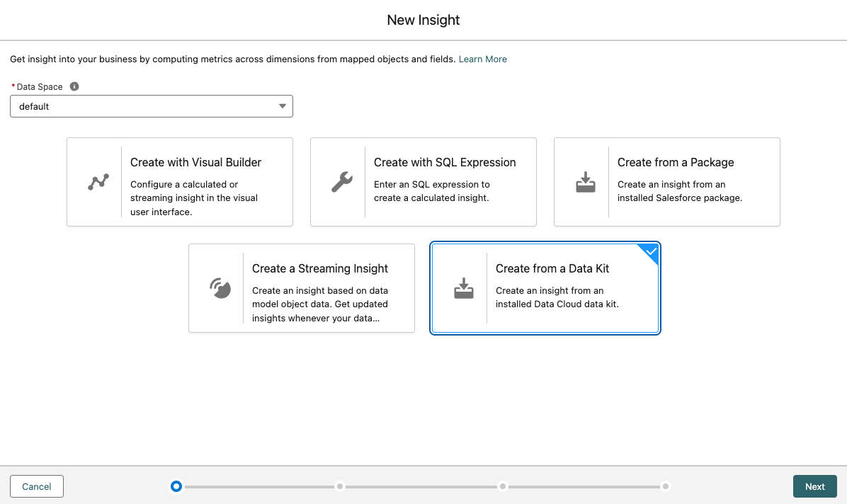This screenshot has width=847, height=504.
Task: Select the Create with Visual Builder option
Action: coord(180,182)
